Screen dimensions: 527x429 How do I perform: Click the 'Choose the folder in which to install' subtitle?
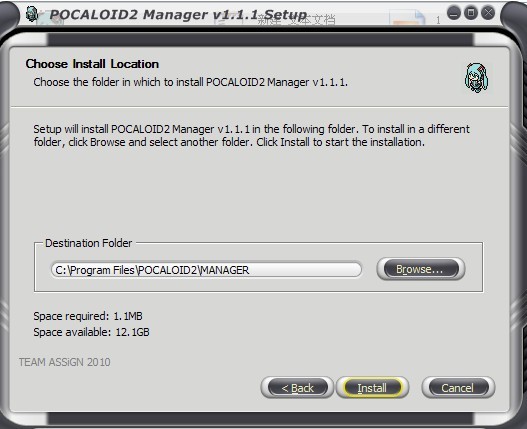pos(190,82)
